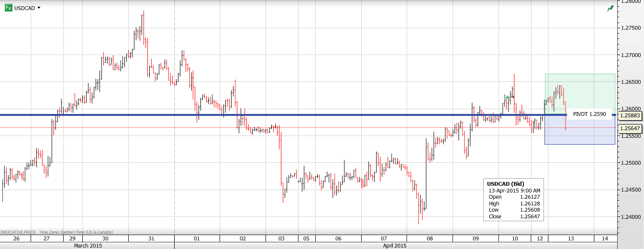Image resolution: width=644 pixels, height=249 pixels.
Task: Select the 1.25883 pivot price tag
Action: tap(630, 115)
